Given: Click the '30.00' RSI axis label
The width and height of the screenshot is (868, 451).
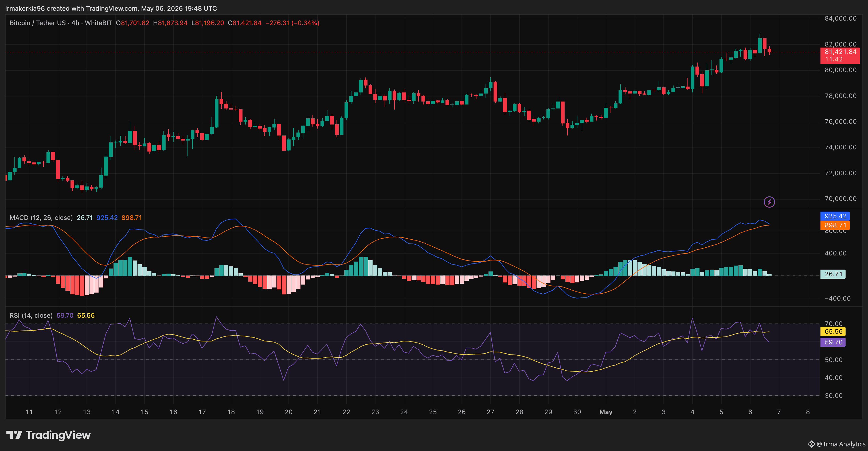Looking at the screenshot, I should (833, 396).
